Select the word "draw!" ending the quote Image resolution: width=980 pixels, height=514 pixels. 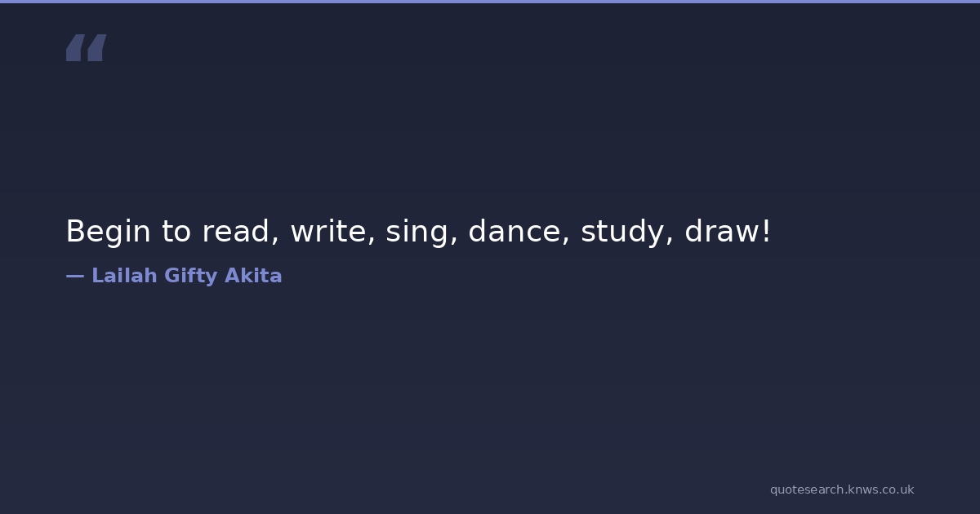pos(728,232)
